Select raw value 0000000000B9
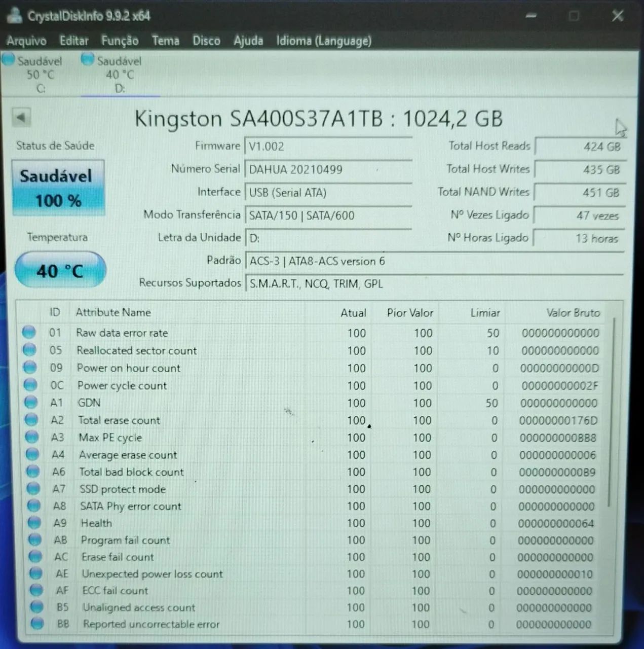The height and width of the screenshot is (649, 644). click(557, 472)
